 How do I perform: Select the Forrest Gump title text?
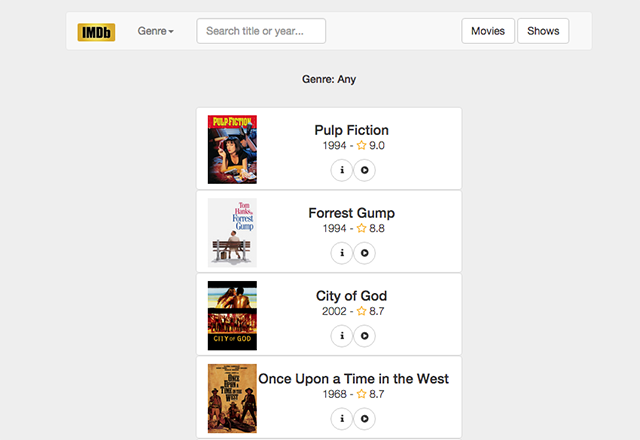click(x=351, y=213)
